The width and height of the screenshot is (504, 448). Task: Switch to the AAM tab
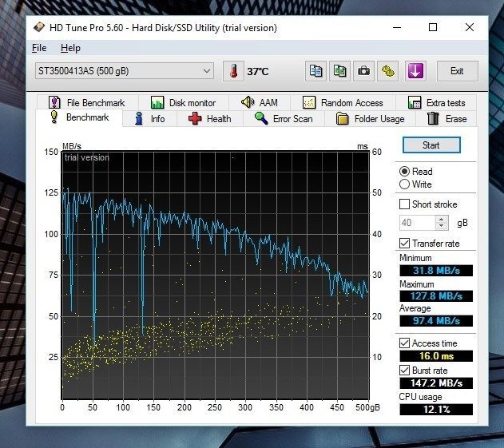pyautogui.click(x=260, y=102)
